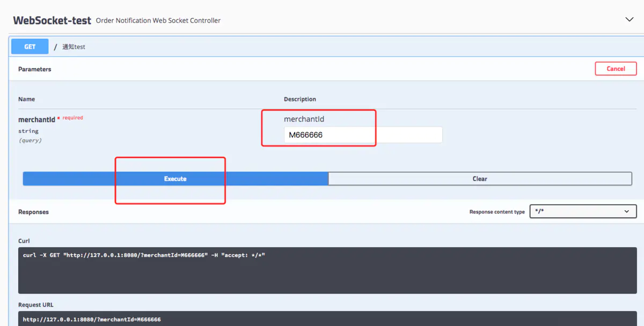Execute the GET request

175,179
